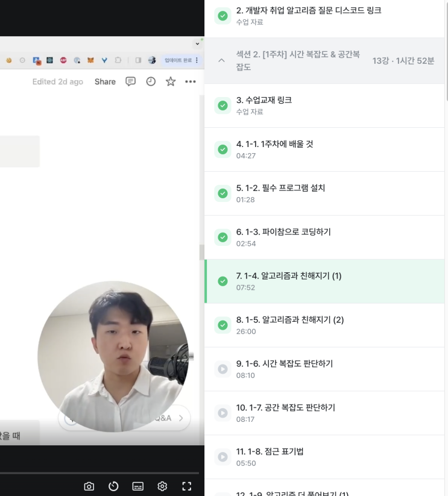Click the 13강 · 1시간 52분 section summary
This screenshot has height=496, width=448.
(403, 61)
